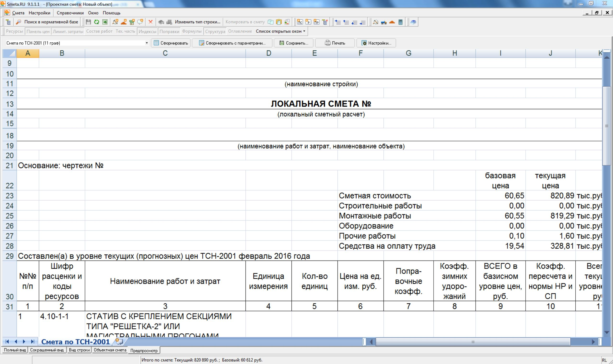Toggle the Поправки panel button
The image size is (613, 364).
point(169,31)
